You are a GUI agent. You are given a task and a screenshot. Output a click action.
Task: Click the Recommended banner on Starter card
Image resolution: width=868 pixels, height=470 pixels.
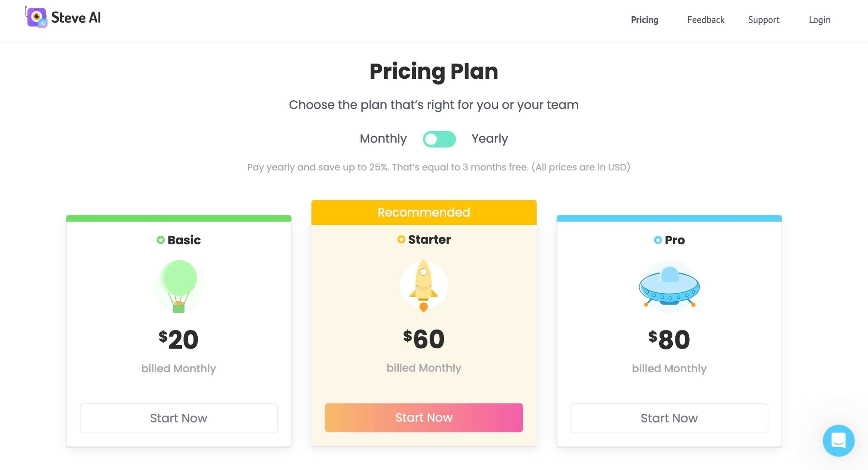click(x=424, y=212)
